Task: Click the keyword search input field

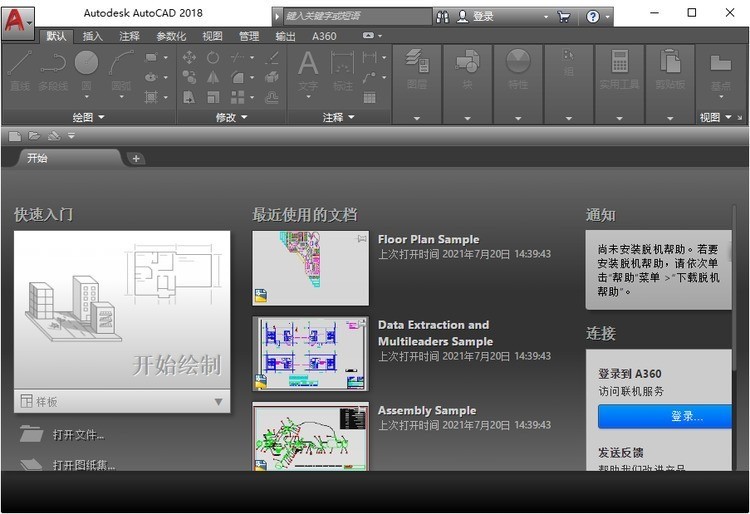Action: click(357, 17)
